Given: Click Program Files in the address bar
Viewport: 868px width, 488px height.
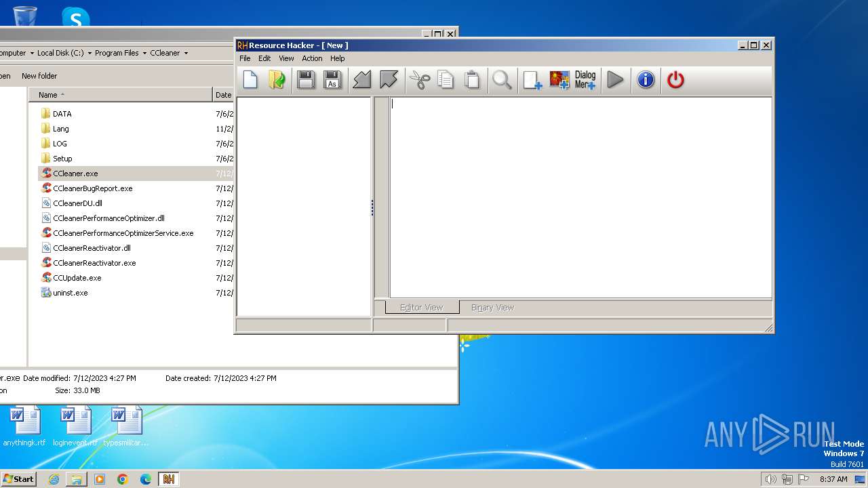Looking at the screenshot, I should 117,53.
